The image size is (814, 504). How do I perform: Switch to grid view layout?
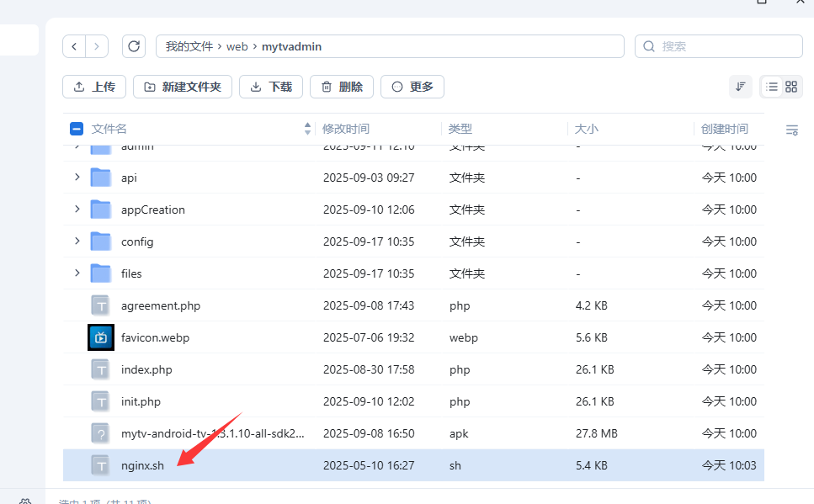click(x=791, y=87)
